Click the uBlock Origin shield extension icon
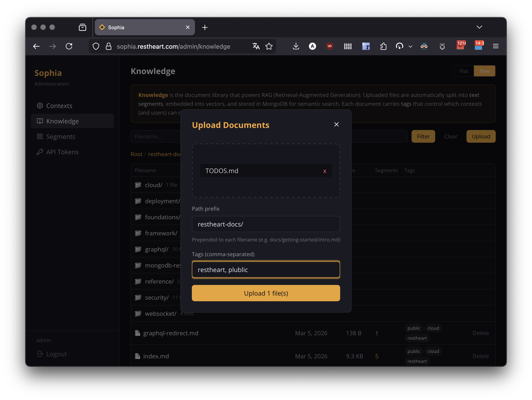The width and height of the screenshot is (532, 400). coord(329,46)
